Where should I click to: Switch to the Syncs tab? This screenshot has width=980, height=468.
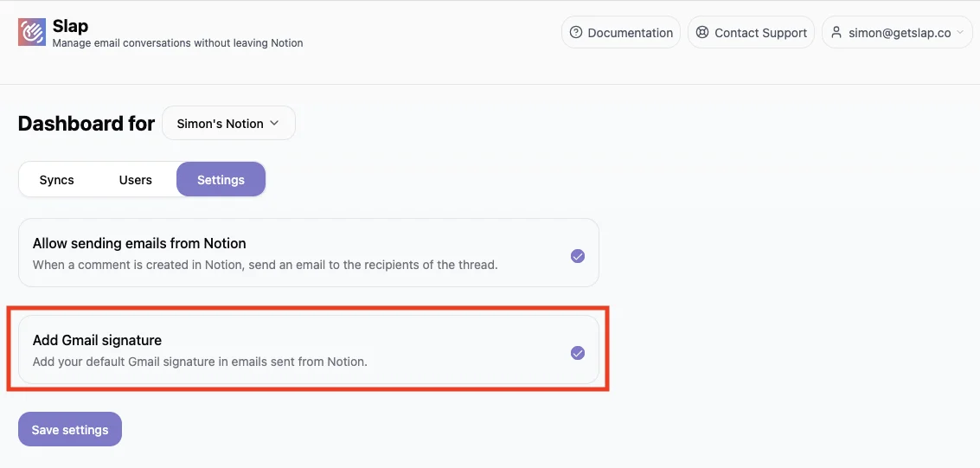(57, 180)
